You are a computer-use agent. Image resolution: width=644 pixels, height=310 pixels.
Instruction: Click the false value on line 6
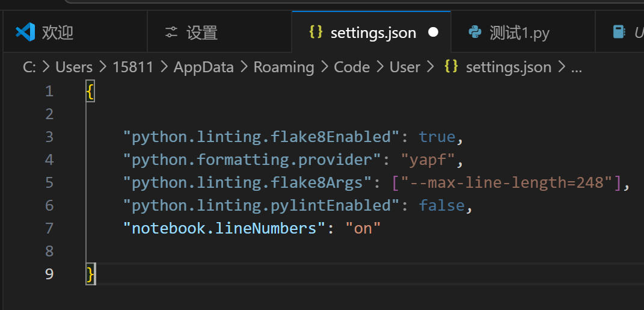(x=442, y=205)
